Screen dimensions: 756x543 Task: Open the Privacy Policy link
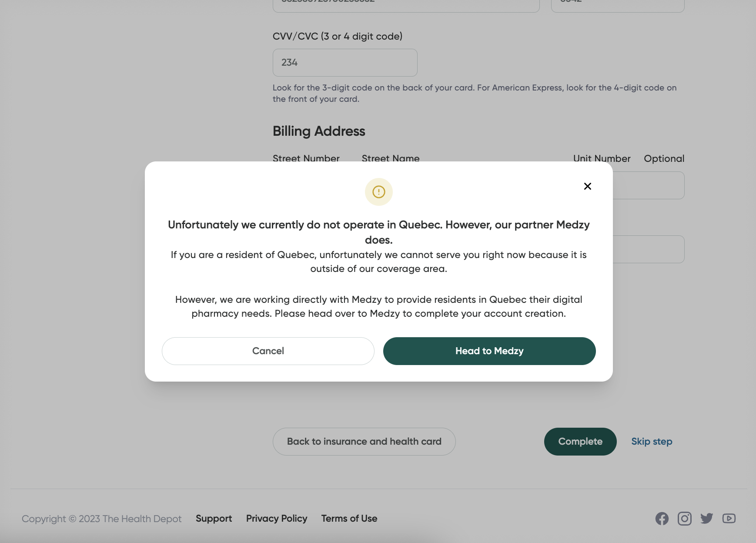[x=277, y=519]
